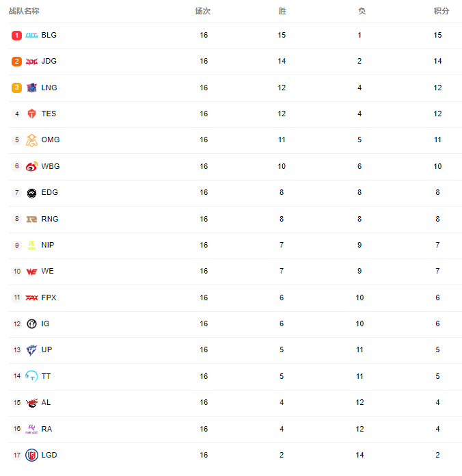Click the 积分 column header
This screenshot has width=462, height=476.
tap(441, 11)
